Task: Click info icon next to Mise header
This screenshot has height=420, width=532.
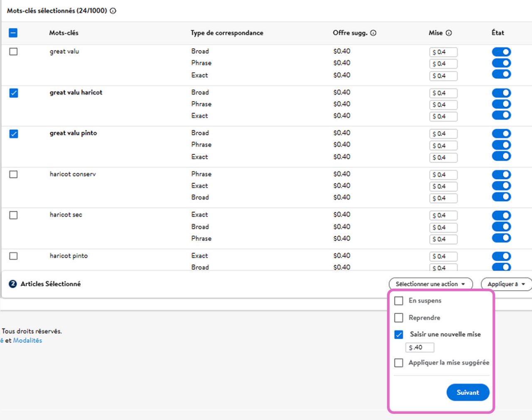Action: (x=449, y=33)
